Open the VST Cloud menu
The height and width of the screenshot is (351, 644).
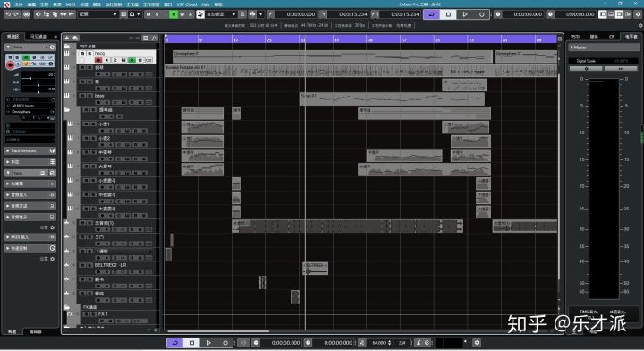(186, 4)
